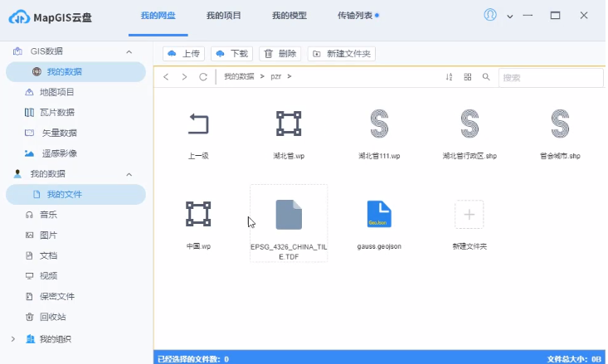Select the 中国.wp file icon
The width and height of the screenshot is (608, 364).
[198, 214]
